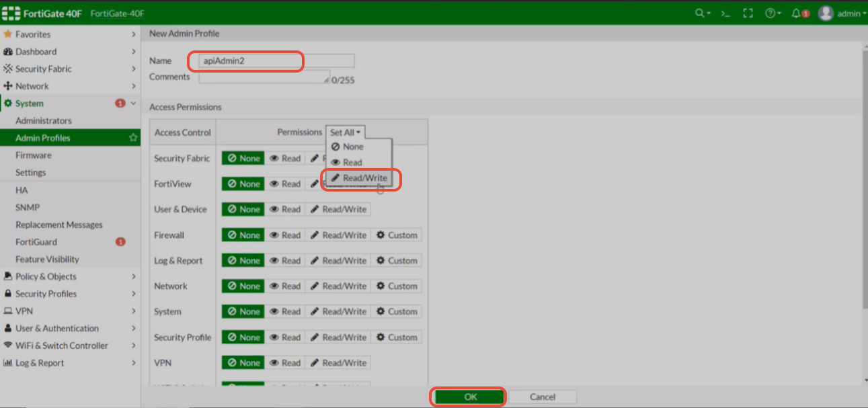Expand the Network sidebar menu
868x408 pixels.
pyautogui.click(x=70, y=86)
